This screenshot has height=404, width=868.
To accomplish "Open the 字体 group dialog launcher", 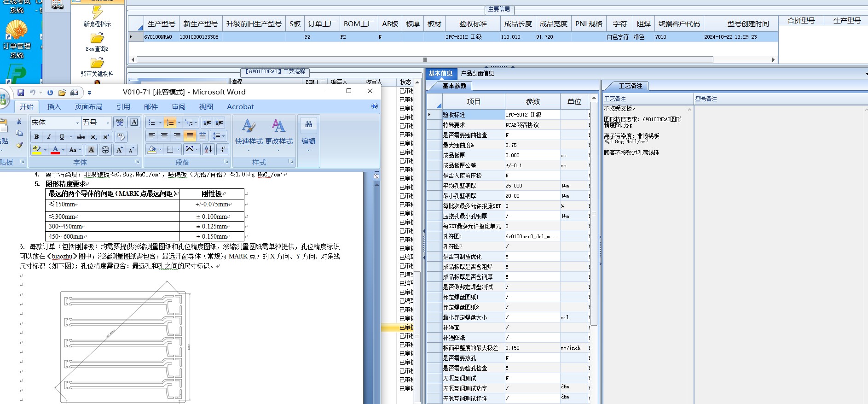I will coord(137,162).
